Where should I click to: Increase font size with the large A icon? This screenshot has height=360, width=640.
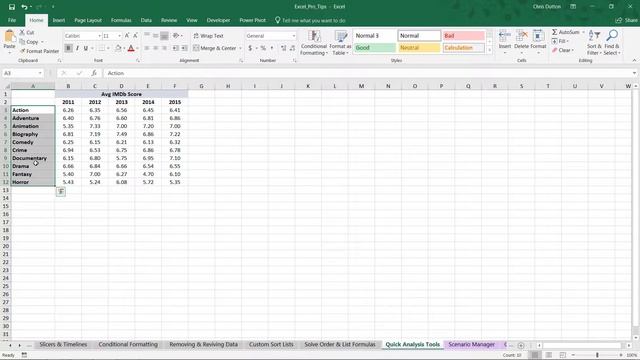pyautogui.click(x=127, y=36)
